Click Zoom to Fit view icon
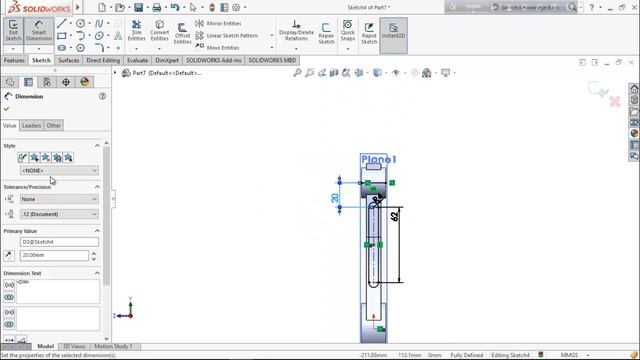The height and width of the screenshot is (360, 640). (x=298, y=73)
